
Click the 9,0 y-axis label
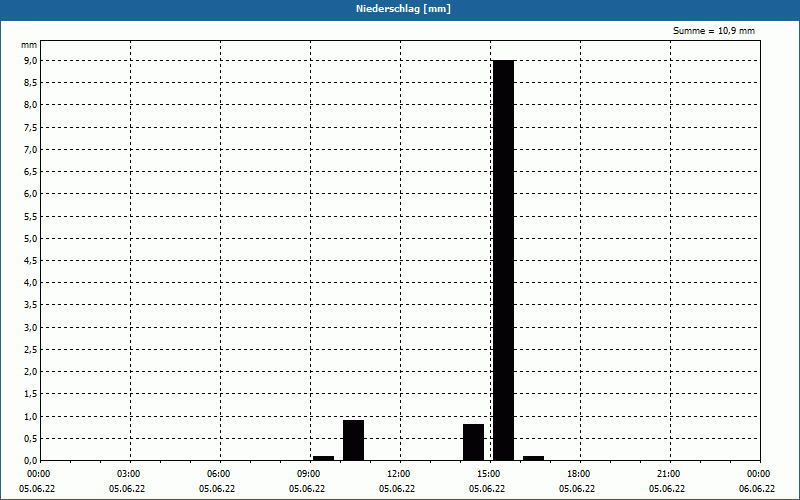[x=30, y=61]
